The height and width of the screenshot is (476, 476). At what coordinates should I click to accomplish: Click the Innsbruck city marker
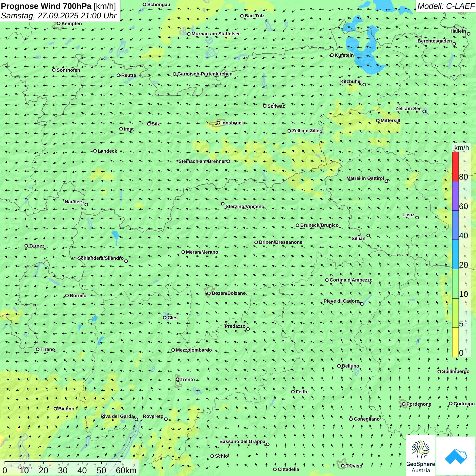pyautogui.click(x=218, y=123)
